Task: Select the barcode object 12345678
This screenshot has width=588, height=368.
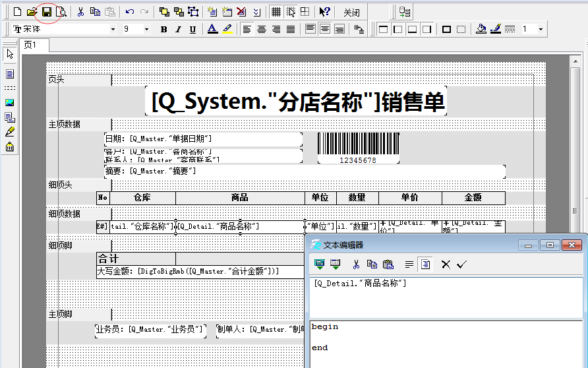Action: (x=358, y=148)
